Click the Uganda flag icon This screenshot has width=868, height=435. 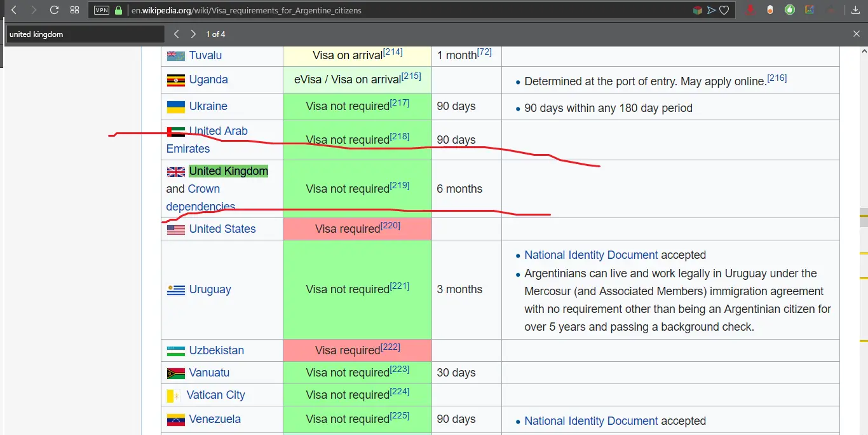[176, 80]
